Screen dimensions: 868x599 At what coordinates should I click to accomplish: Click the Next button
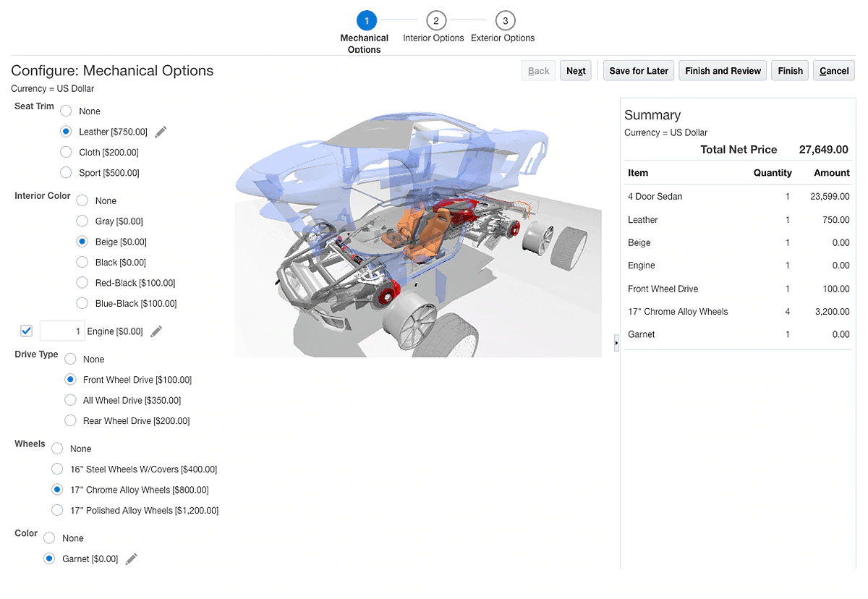[576, 71]
